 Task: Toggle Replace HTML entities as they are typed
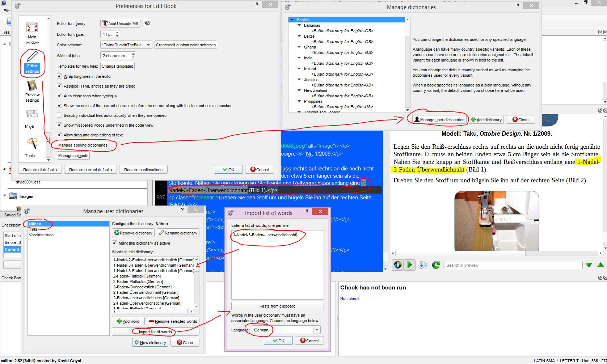tap(59, 86)
